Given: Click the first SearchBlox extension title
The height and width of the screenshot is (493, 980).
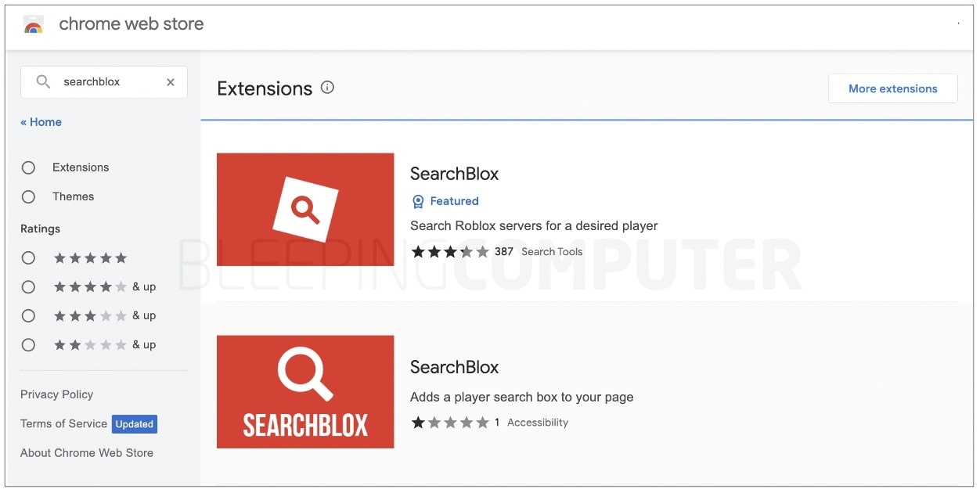Looking at the screenshot, I should (454, 173).
